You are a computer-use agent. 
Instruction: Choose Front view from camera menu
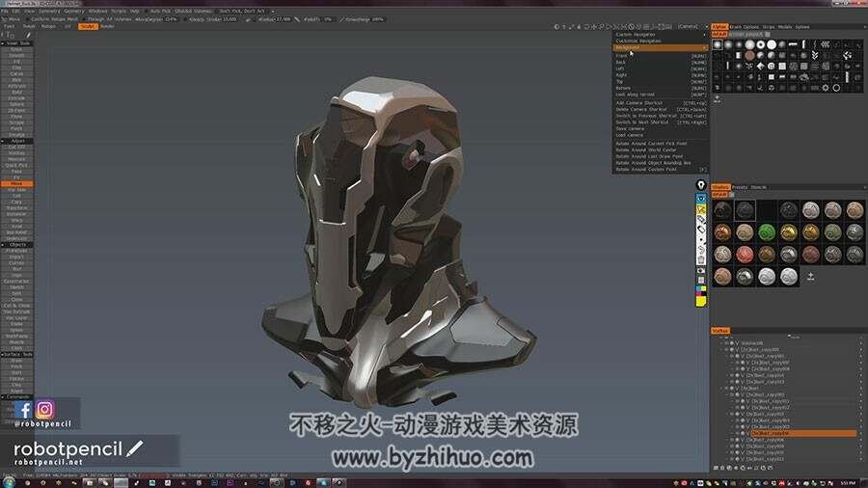click(x=661, y=56)
